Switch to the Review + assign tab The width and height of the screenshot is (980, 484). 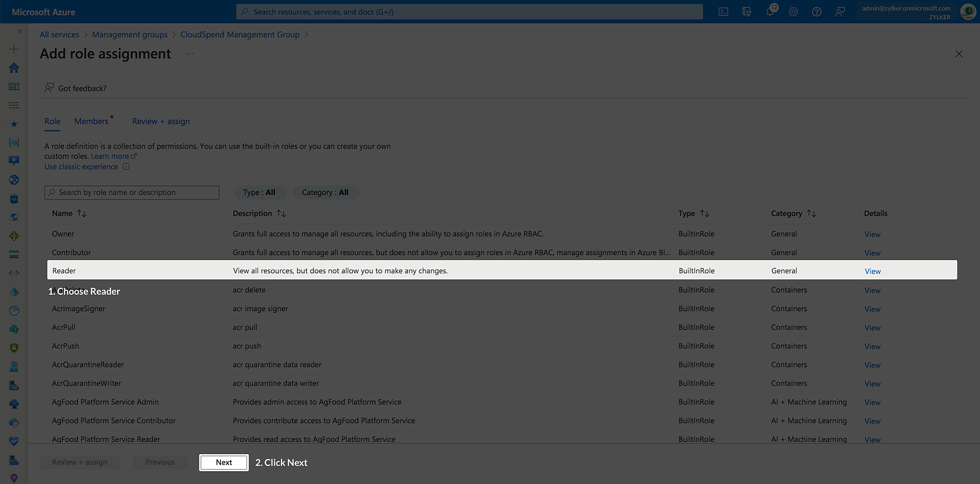(160, 121)
